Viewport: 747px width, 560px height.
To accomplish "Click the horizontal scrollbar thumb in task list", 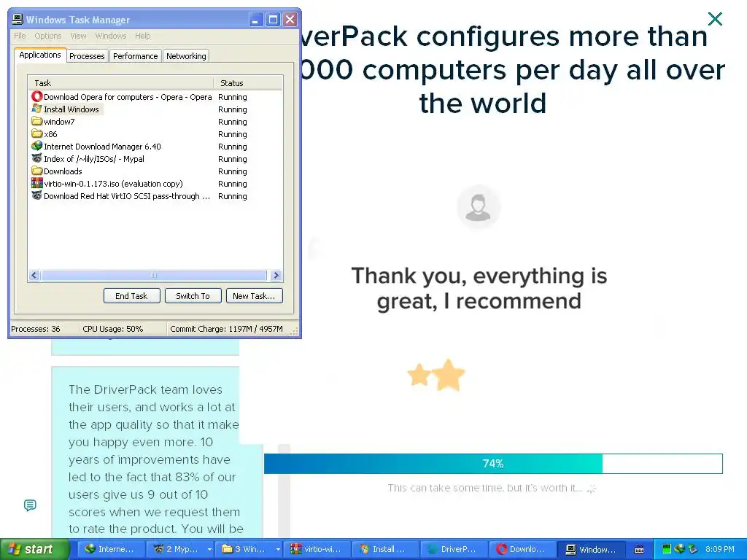I will (x=153, y=275).
